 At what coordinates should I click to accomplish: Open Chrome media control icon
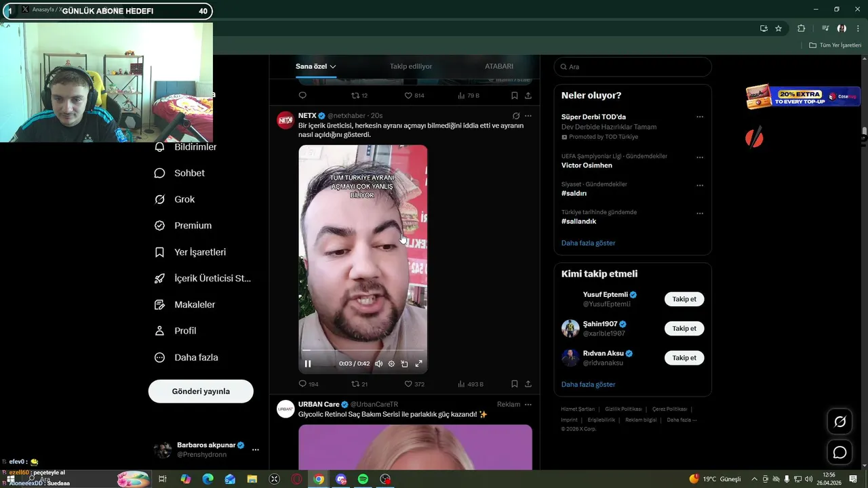(825, 28)
